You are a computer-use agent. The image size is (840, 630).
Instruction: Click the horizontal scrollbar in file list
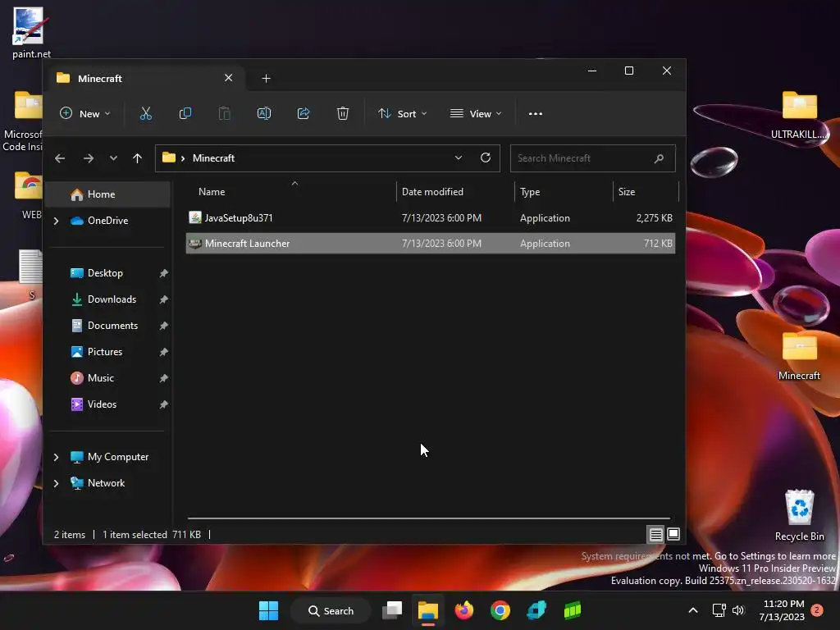coord(428,518)
